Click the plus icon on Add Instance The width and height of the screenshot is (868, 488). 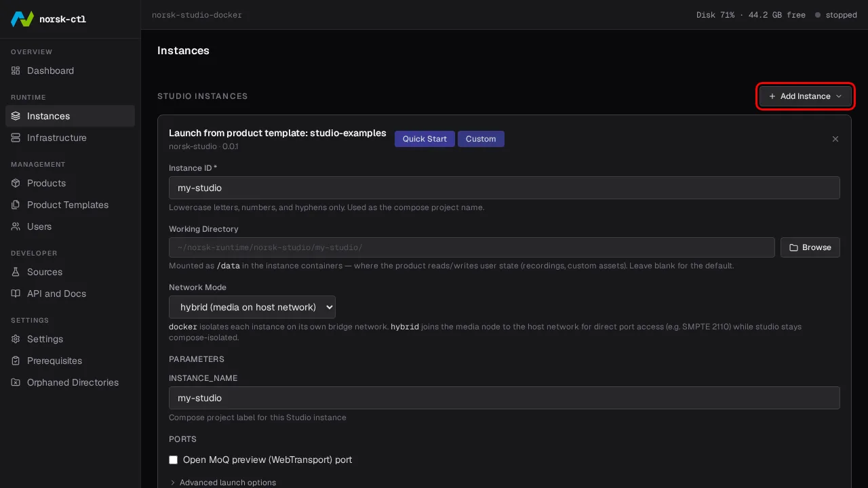pos(772,96)
